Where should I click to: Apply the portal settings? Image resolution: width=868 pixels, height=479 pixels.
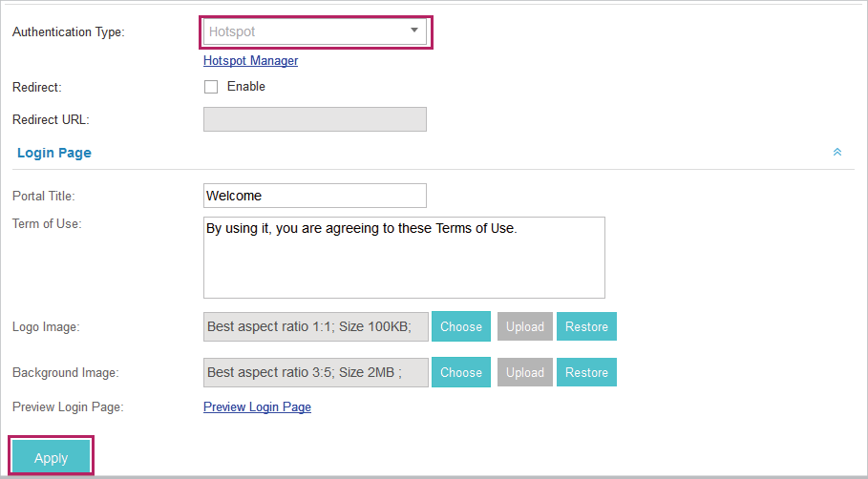pos(51,457)
